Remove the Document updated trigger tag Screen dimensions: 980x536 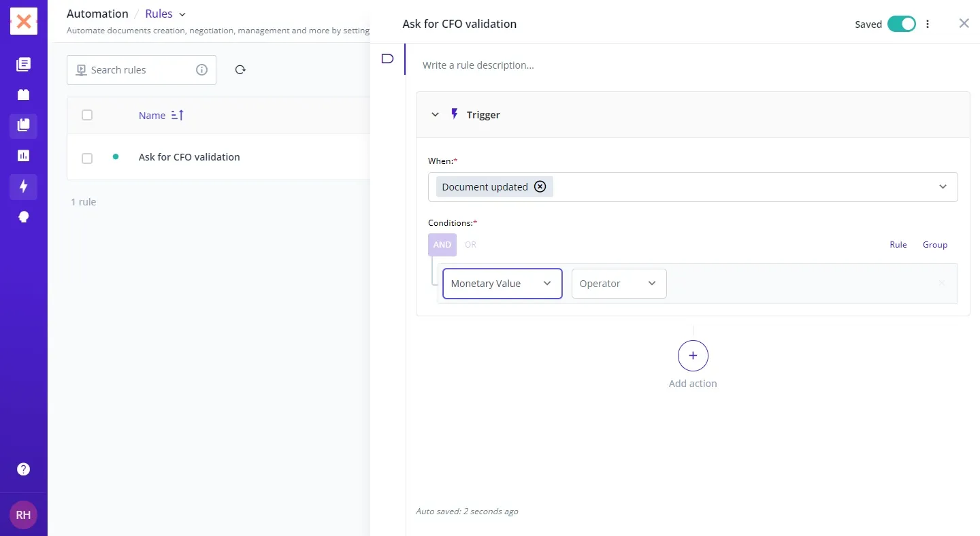pyautogui.click(x=540, y=187)
